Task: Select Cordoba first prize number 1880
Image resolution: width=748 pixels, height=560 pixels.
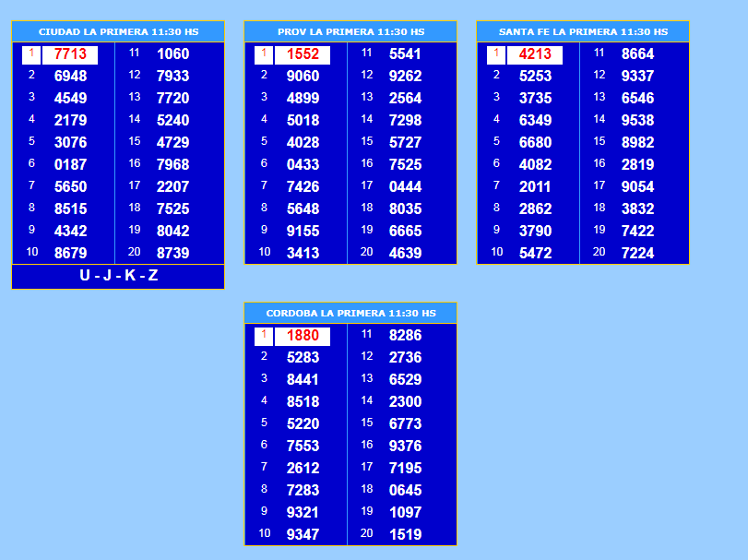Action: (x=303, y=336)
